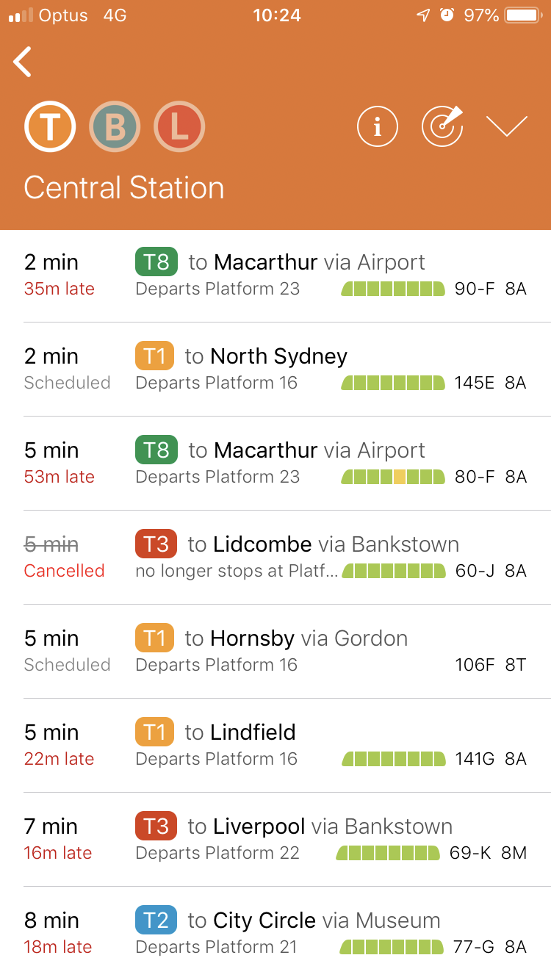
Task: Open the T1 to Hornsby via Gordon service
Action: (x=275, y=652)
